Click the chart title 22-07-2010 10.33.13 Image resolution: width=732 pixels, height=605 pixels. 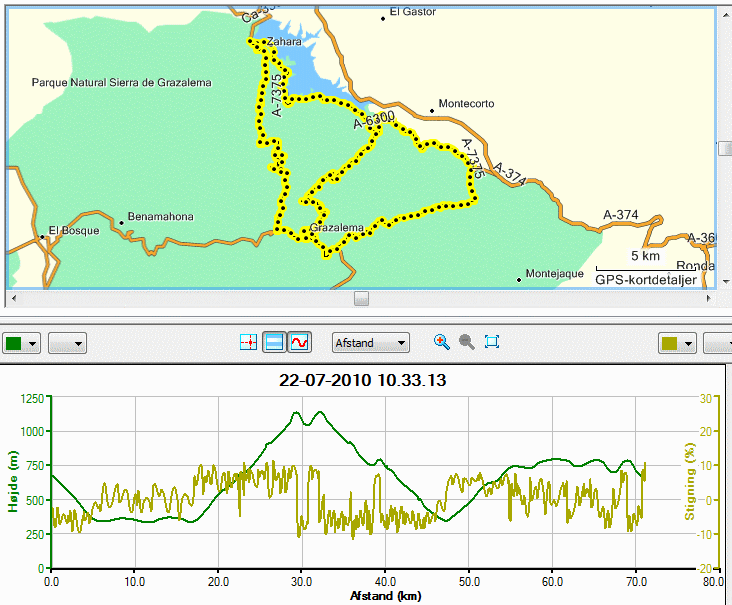(363, 380)
